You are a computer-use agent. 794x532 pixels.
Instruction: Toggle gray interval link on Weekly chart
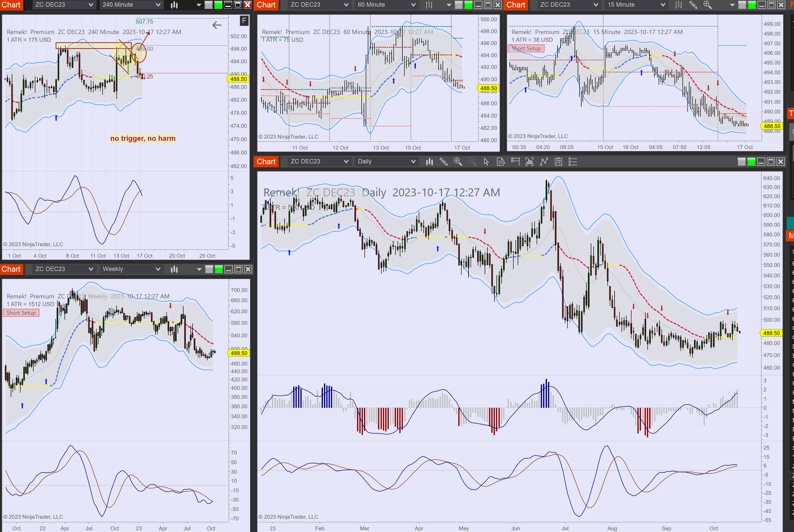209,269
